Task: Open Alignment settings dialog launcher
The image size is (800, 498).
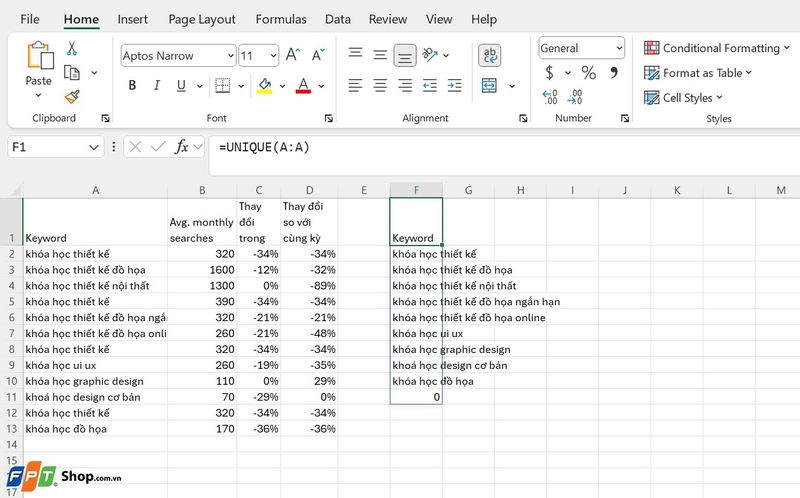Action: pyautogui.click(x=523, y=118)
